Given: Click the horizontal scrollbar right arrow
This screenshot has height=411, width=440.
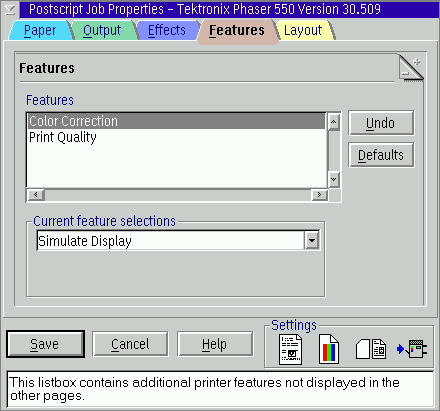Looking at the screenshot, I should point(319,195).
